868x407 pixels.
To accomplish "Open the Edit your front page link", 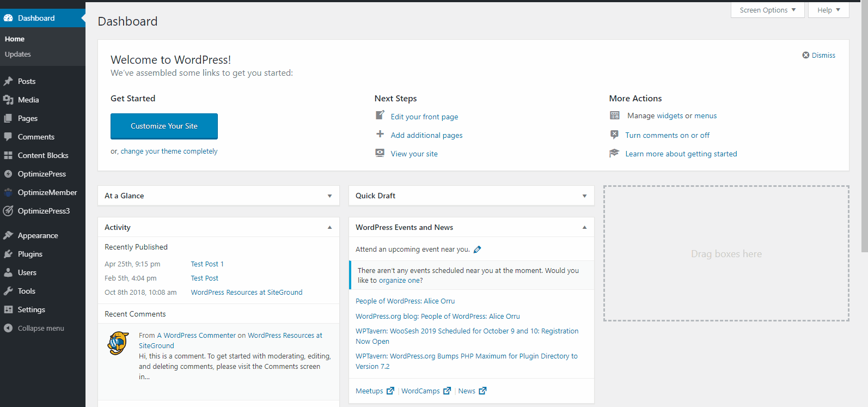I will tap(424, 117).
